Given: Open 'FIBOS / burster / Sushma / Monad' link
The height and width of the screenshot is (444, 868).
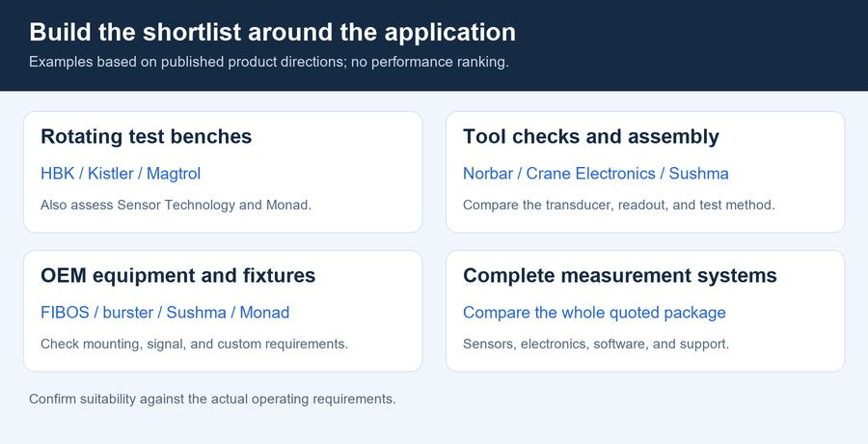Looking at the screenshot, I should click(165, 313).
